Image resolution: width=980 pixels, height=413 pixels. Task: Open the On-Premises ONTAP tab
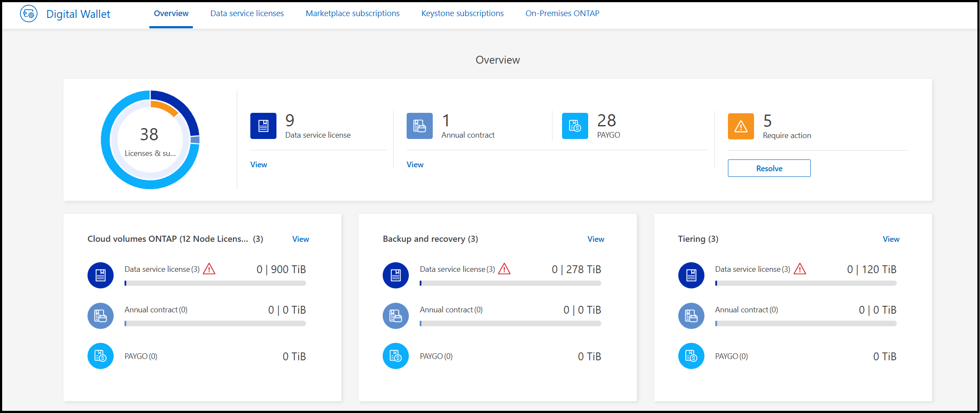562,14
